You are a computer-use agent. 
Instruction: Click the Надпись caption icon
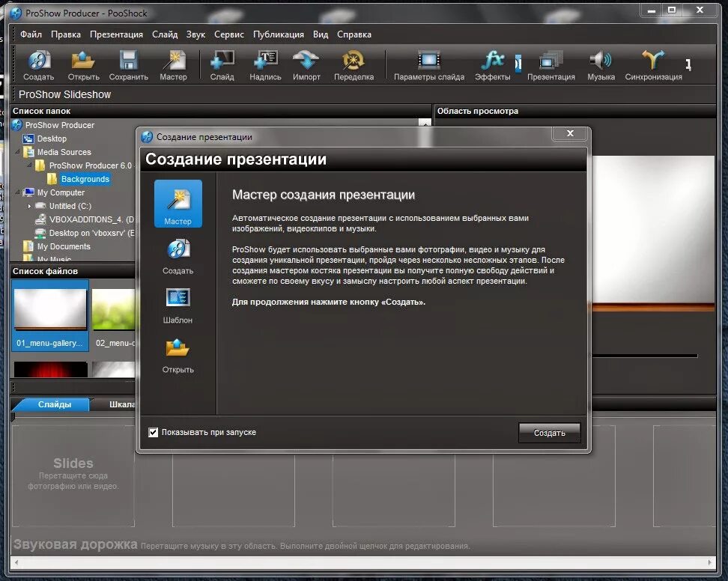coord(265,65)
